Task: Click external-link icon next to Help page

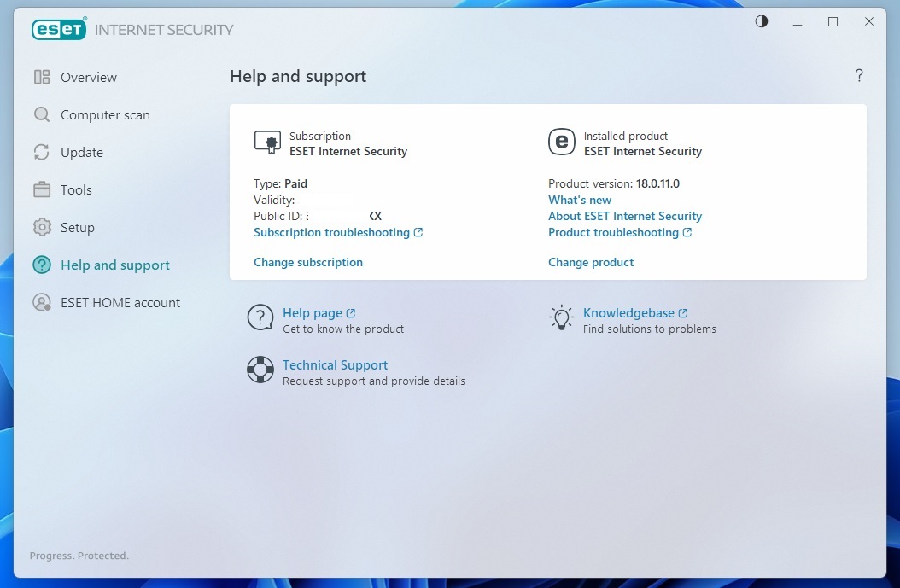Action: point(351,313)
